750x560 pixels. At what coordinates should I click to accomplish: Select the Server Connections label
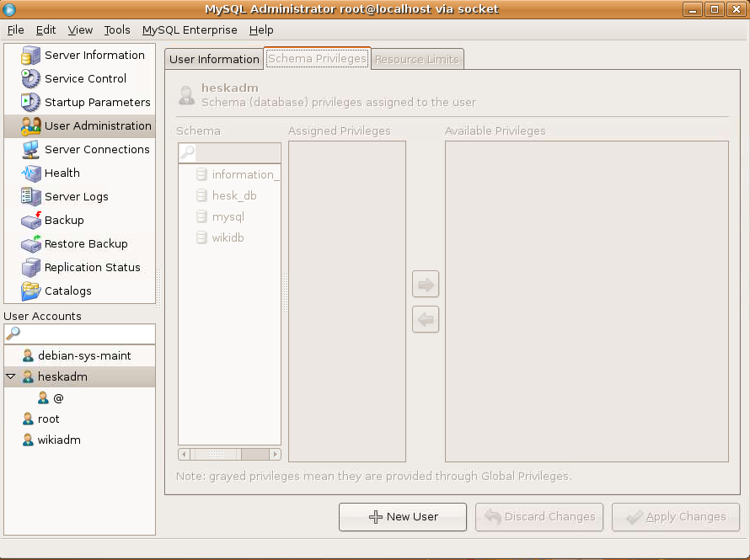tap(97, 150)
